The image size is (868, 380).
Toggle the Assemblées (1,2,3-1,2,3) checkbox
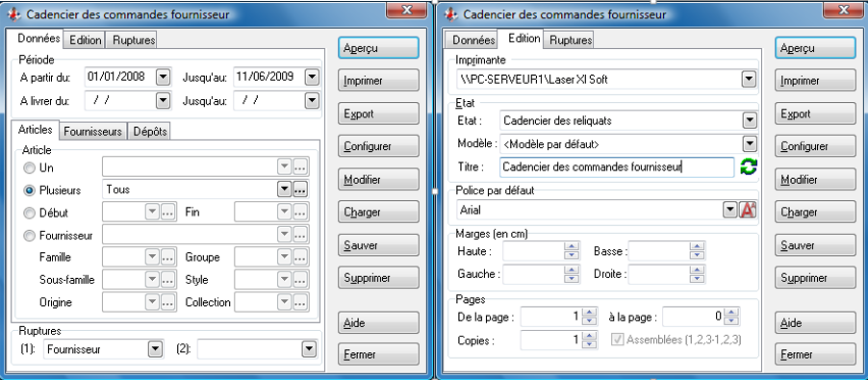(617, 340)
